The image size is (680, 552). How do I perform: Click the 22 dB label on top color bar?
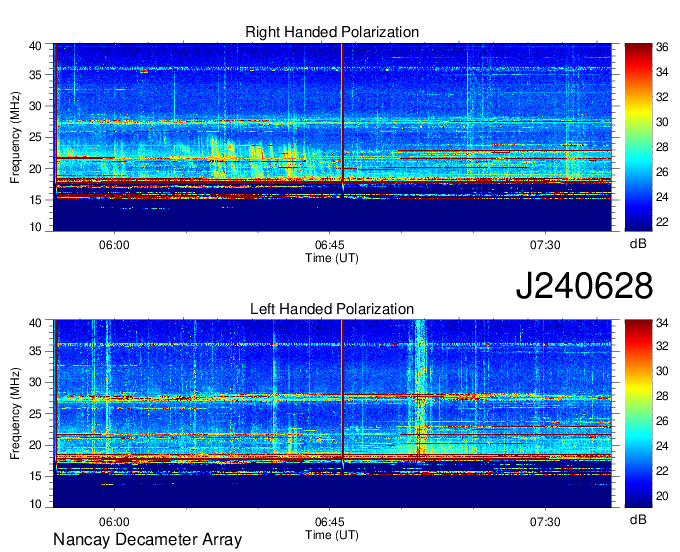click(662, 222)
